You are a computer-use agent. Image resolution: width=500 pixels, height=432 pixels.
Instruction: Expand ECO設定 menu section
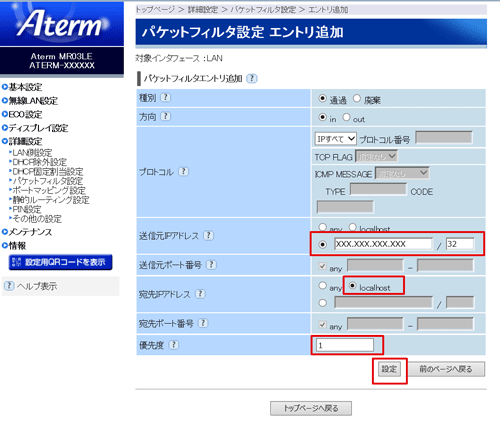pos(22,114)
